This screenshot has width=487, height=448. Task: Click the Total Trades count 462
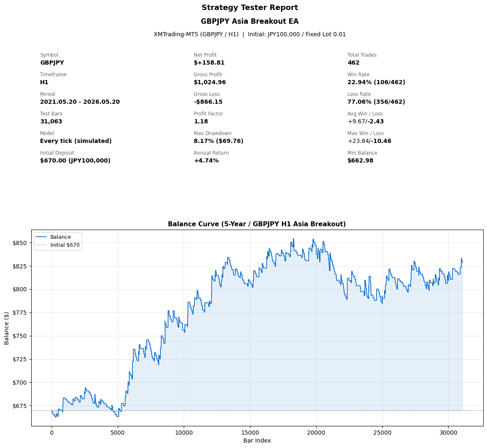click(353, 63)
